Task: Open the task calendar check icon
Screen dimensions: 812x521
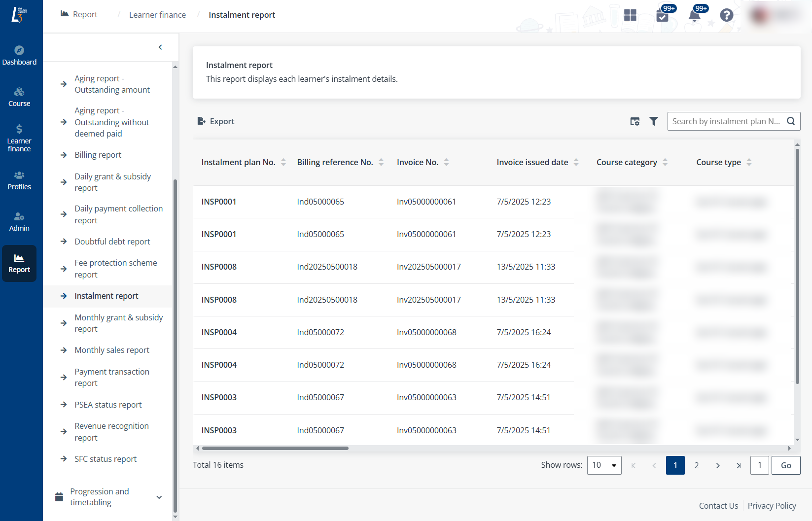Action: [663, 16]
